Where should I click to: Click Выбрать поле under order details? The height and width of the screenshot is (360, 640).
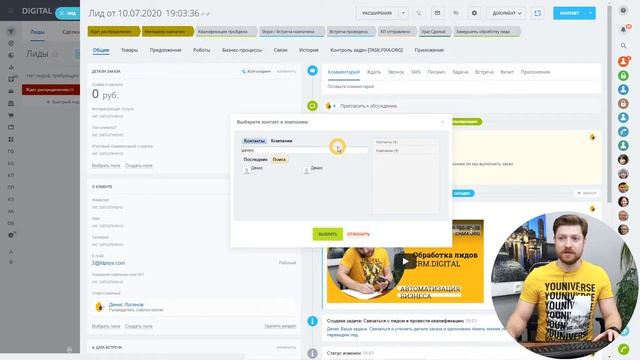106,166
